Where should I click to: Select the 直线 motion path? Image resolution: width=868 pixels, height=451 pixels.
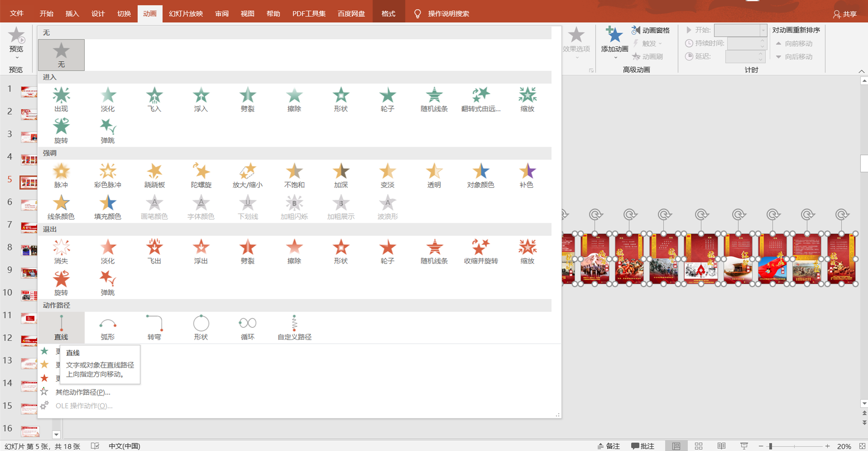(x=61, y=328)
